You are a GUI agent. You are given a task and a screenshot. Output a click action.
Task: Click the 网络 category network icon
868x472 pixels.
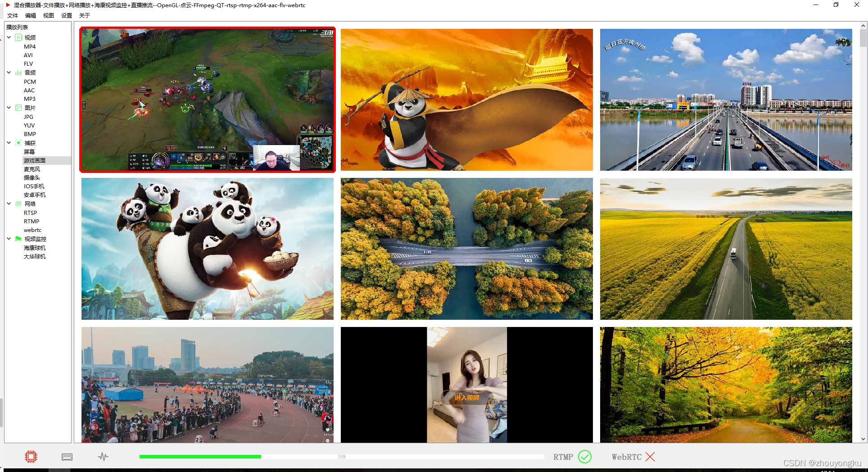coord(18,204)
